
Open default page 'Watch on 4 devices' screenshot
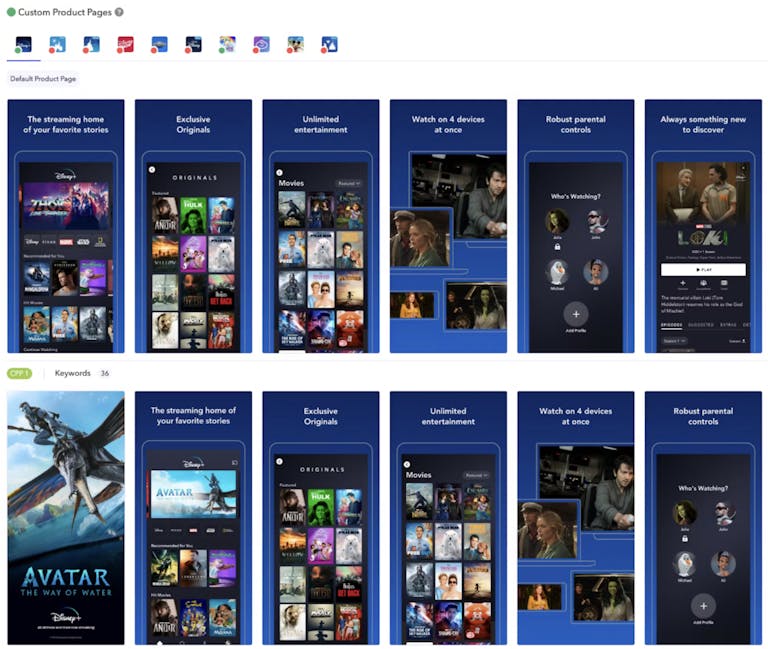tap(448, 226)
